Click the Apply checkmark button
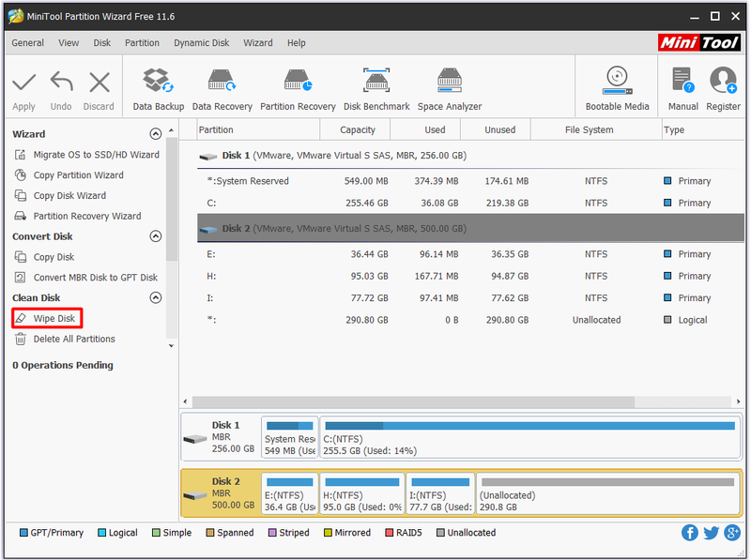 23,91
